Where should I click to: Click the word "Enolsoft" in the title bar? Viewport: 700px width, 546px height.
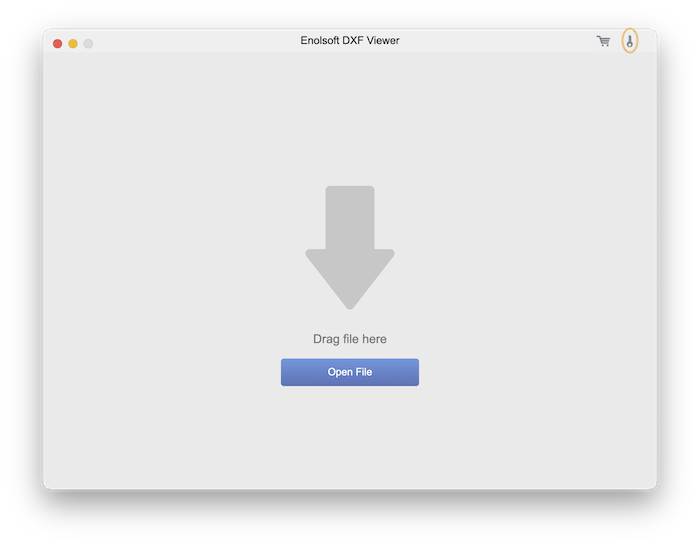320,40
